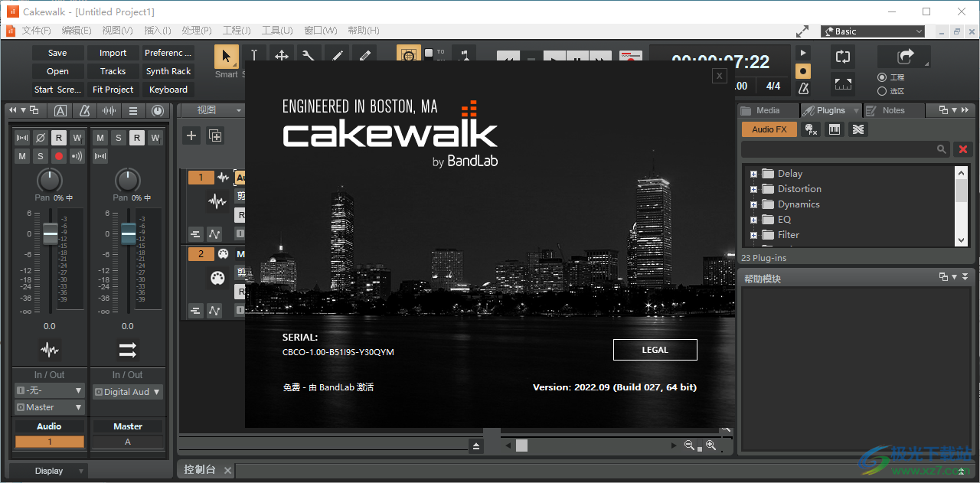The width and height of the screenshot is (980, 483).
Task: Toggle Mute on Master channel strip
Action: [100, 138]
